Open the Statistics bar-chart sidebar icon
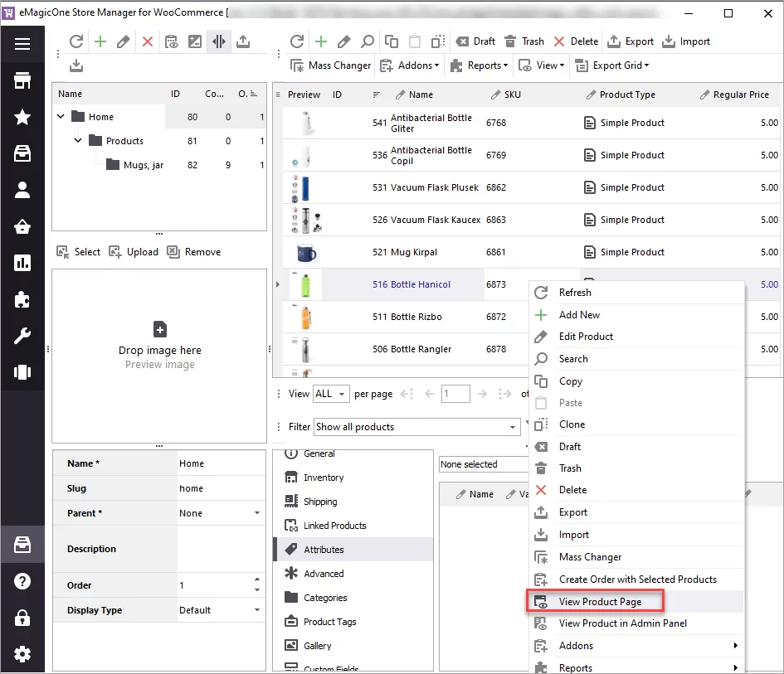Image resolution: width=784 pixels, height=674 pixels. (22, 263)
